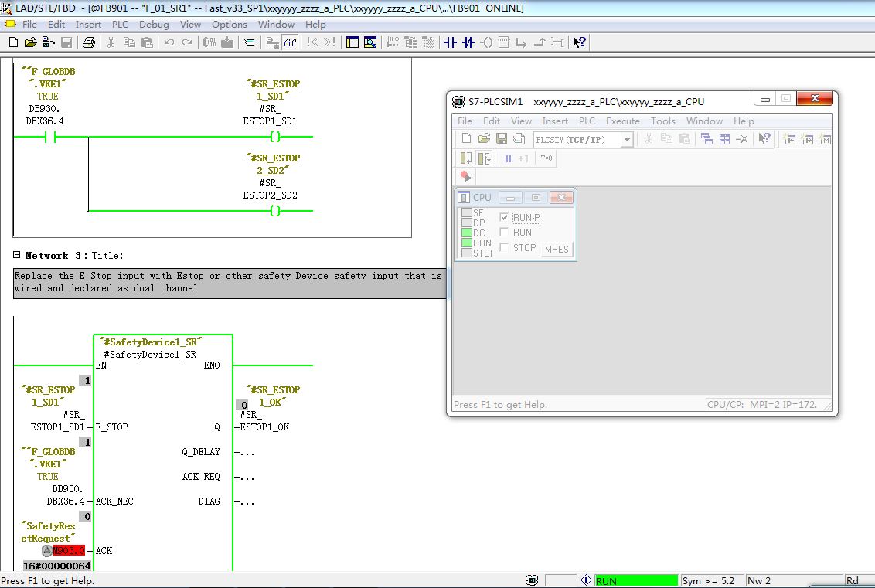Click the 'Nw 2' status bar field

click(x=793, y=581)
